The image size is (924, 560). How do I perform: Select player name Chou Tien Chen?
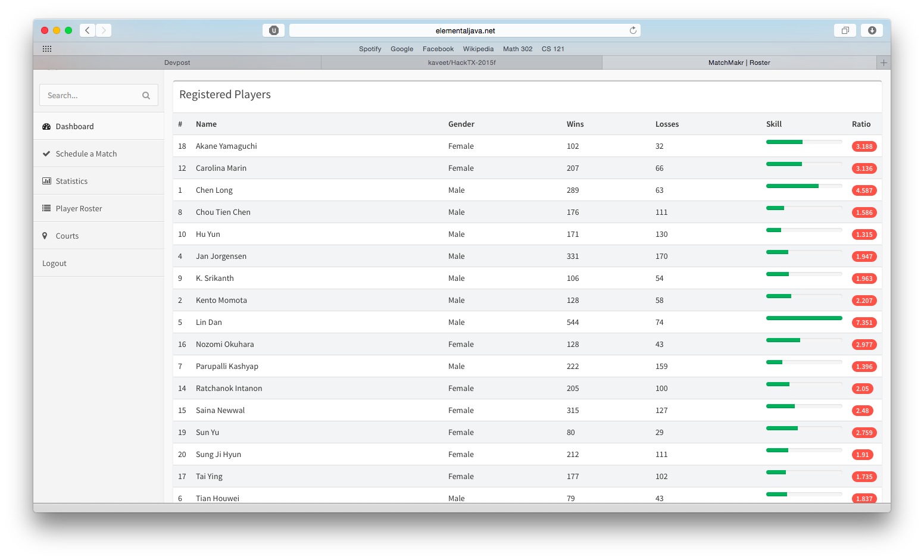[223, 212]
